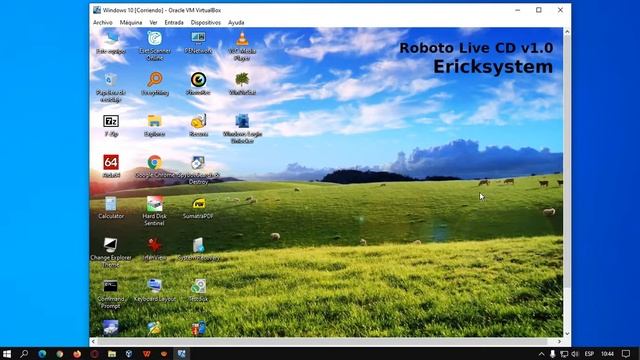640x360 pixels.
Task: Open the host notification center
Action: point(626,353)
